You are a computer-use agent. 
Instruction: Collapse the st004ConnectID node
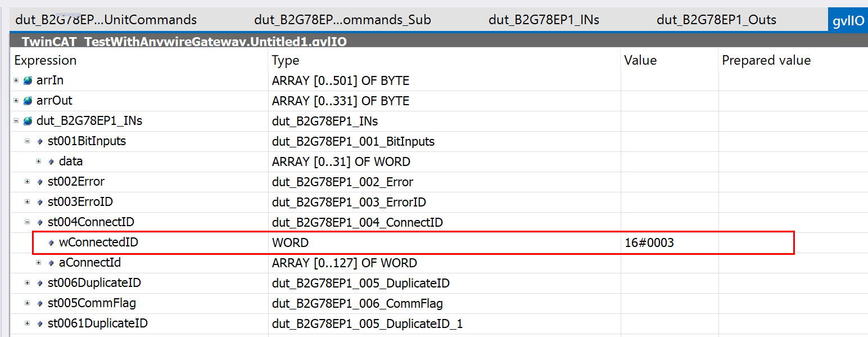pyautogui.click(x=28, y=222)
